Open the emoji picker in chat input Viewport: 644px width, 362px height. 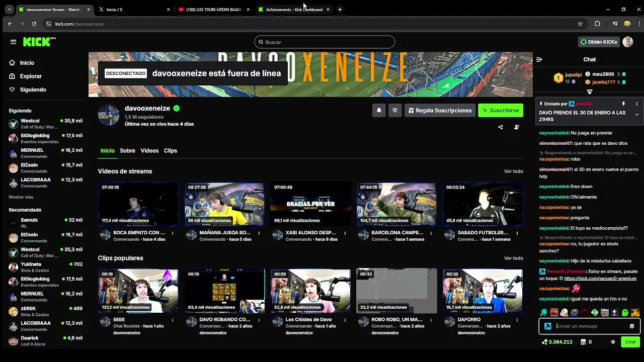pos(632,326)
